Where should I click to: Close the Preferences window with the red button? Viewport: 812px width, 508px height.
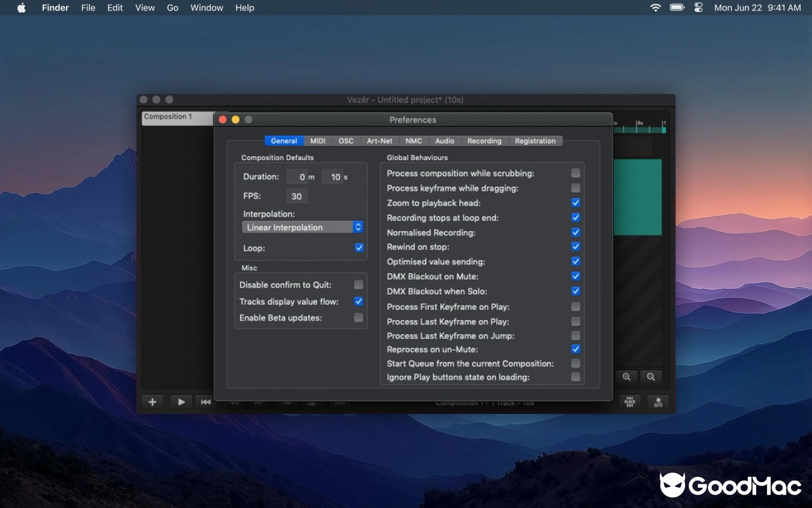(x=223, y=119)
